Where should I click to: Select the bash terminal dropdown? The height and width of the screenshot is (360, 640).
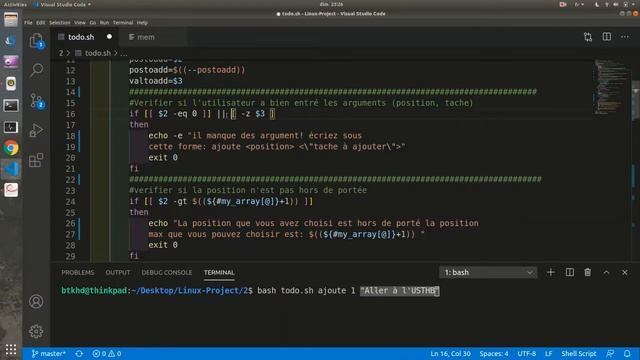point(488,272)
